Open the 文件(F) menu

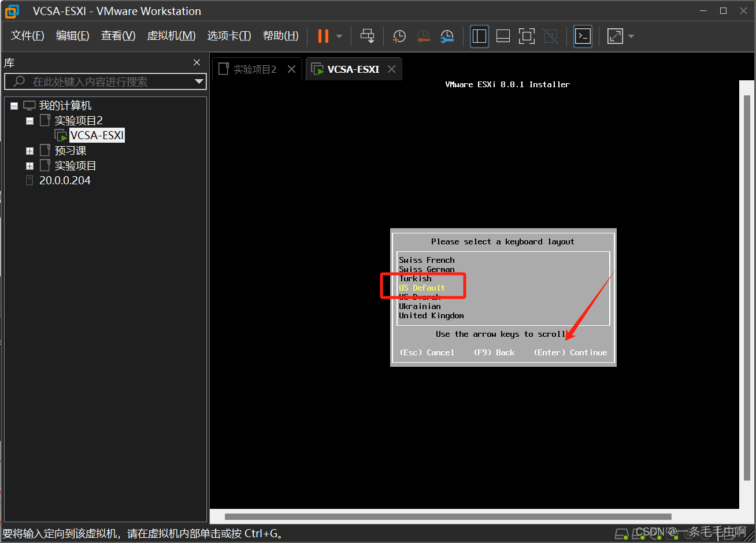[28, 36]
